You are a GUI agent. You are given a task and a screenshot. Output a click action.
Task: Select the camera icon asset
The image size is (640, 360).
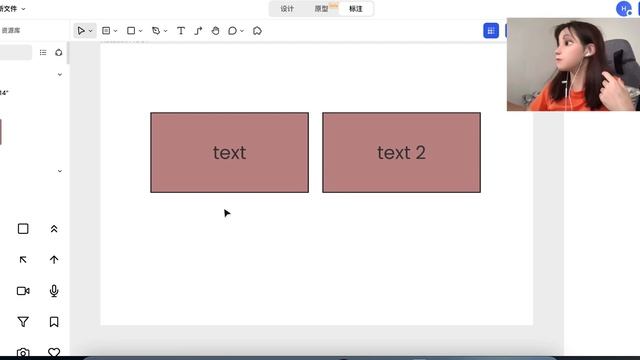tap(23, 353)
